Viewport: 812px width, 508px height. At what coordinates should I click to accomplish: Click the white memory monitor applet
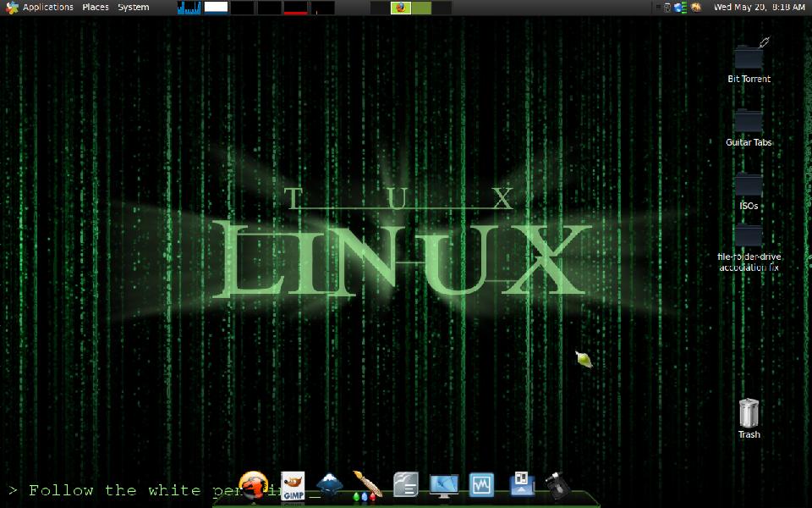[x=216, y=8]
